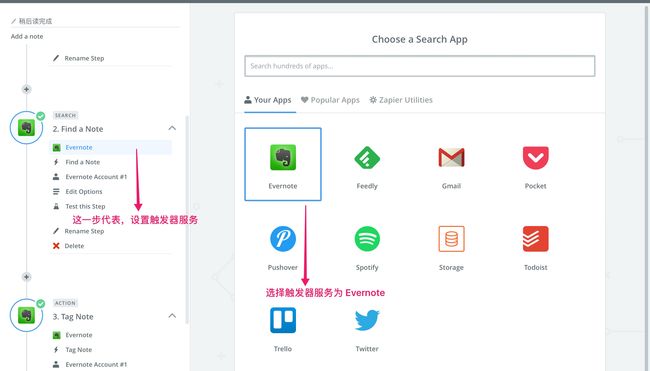The width and height of the screenshot is (650, 371).
Task: Add a step above Tag Note
Action: [x=27, y=276]
